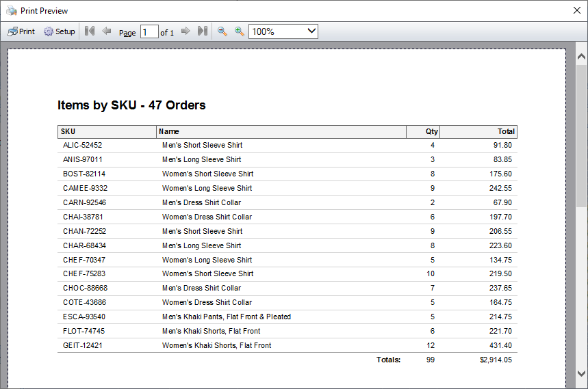Open printer Setup

click(60, 31)
